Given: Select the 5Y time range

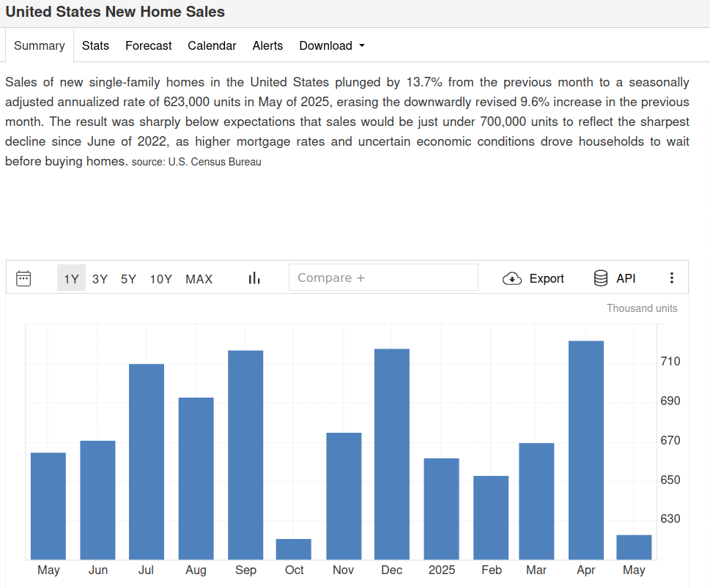Looking at the screenshot, I should coord(128,279).
